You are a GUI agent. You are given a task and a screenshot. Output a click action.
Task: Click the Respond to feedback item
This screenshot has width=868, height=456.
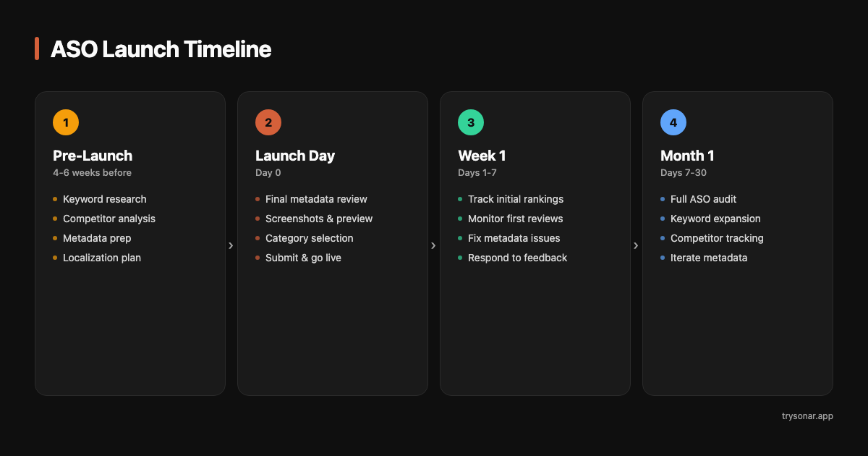pos(518,257)
